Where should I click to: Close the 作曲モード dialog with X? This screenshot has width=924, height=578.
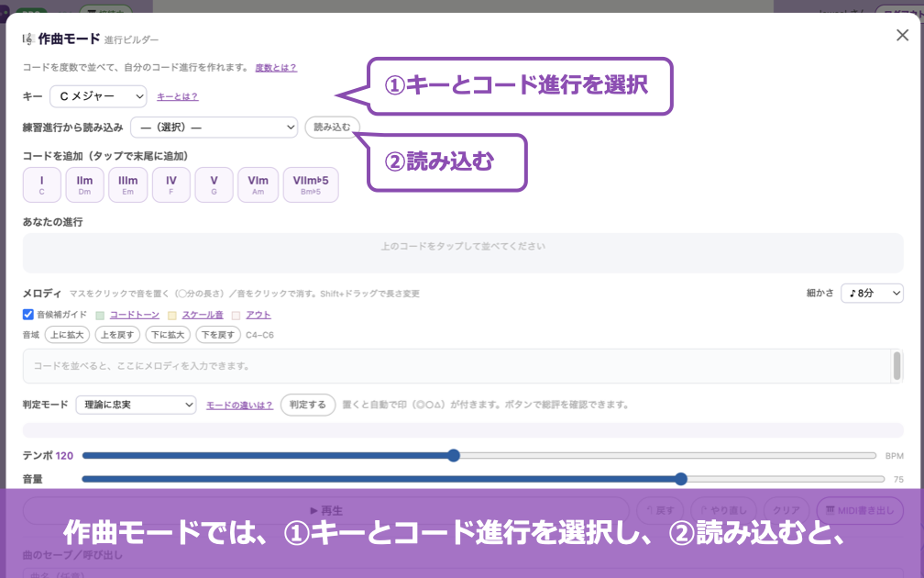click(902, 36)
